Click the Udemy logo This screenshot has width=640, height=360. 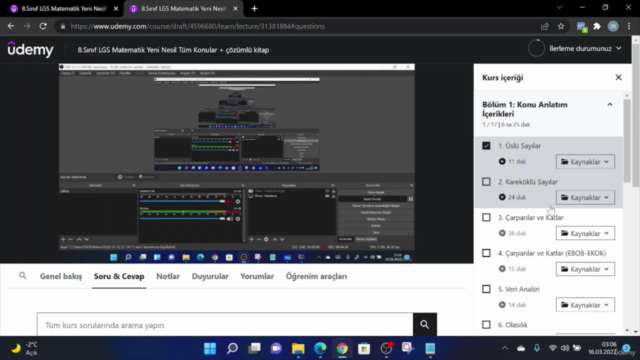tap(31, 49)
